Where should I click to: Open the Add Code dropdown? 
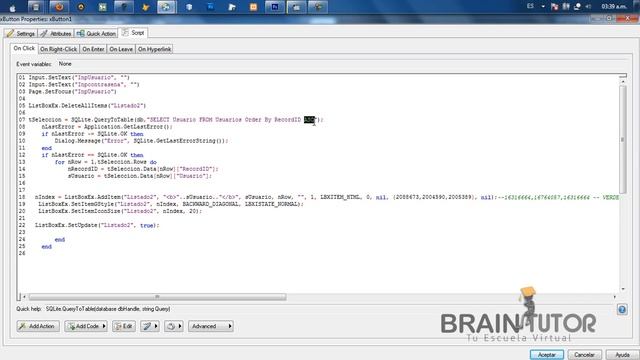tap(86, 326)
